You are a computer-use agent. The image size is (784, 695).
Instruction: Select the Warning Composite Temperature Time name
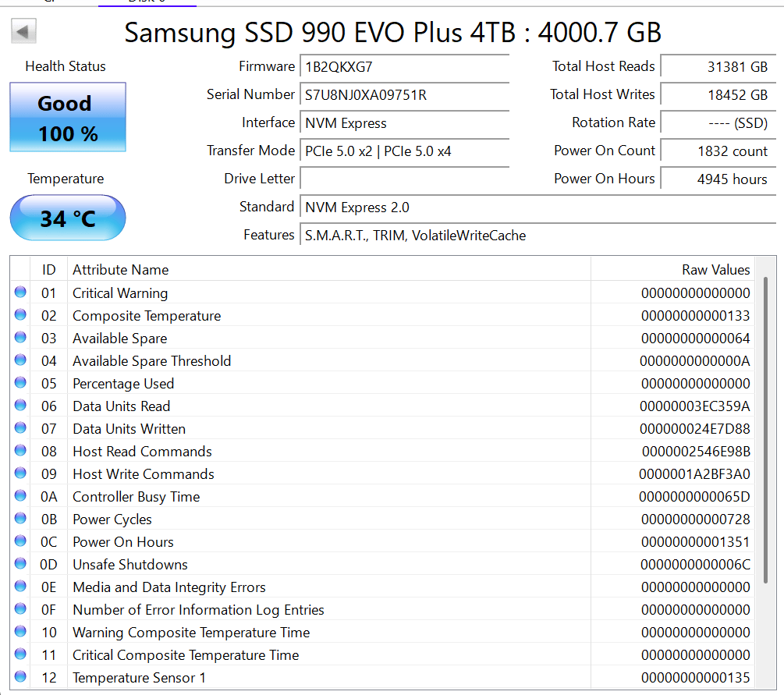(x=191, y=632)
